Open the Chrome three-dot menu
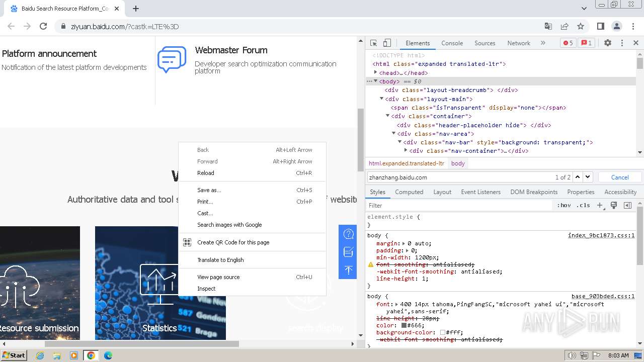644x362 pixels. click(632, 26)
